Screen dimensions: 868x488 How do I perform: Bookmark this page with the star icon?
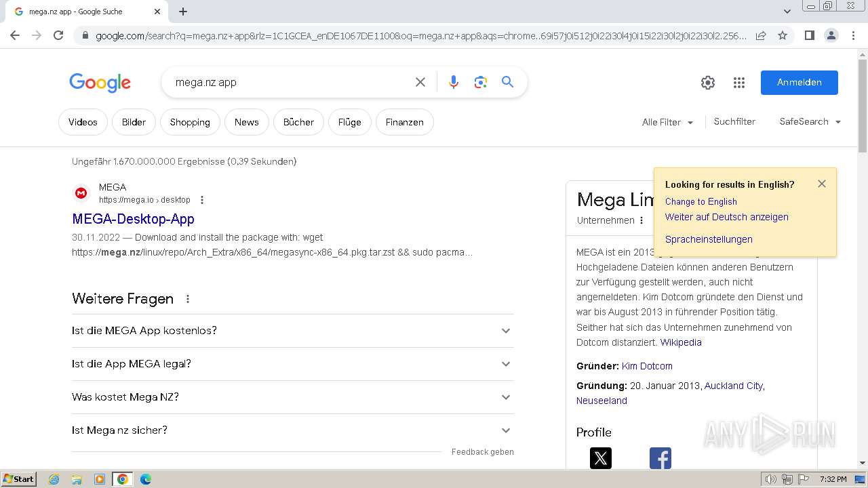(783, 35)
